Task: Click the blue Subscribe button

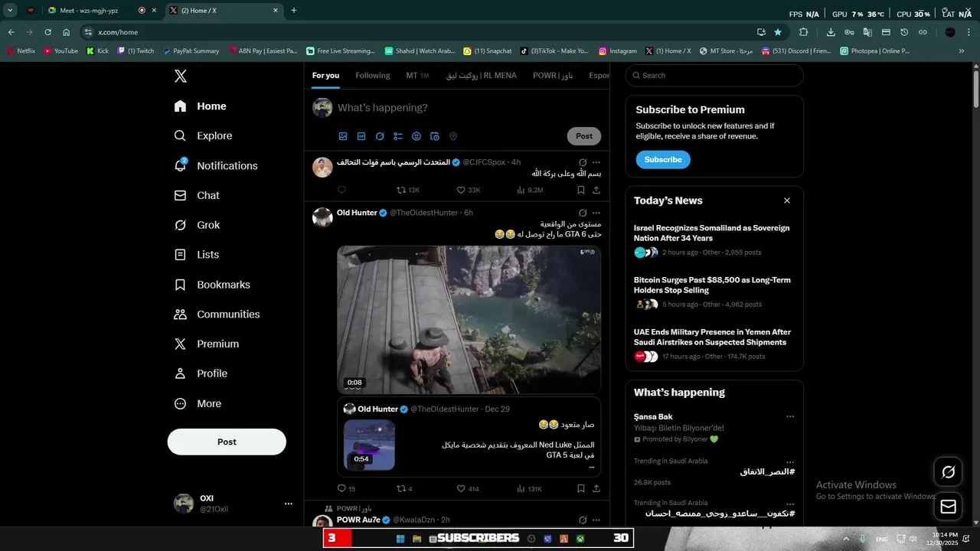Action: click(x=663, y=160)
